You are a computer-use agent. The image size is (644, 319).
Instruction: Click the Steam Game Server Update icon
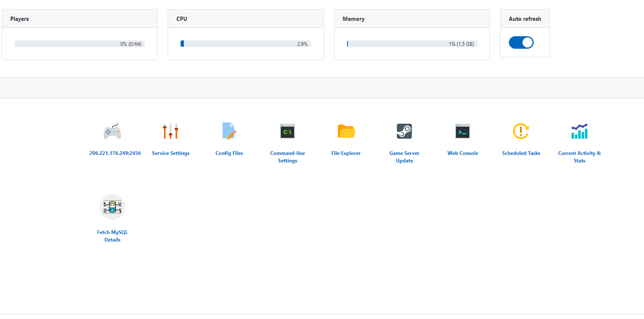(x=404, y=131)
